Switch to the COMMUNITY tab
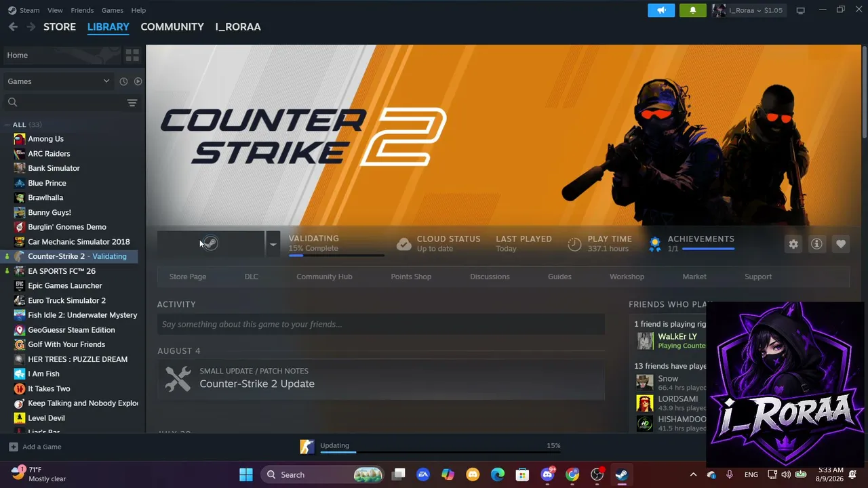Viewport: 868px width, 488px height. (172, 27)
